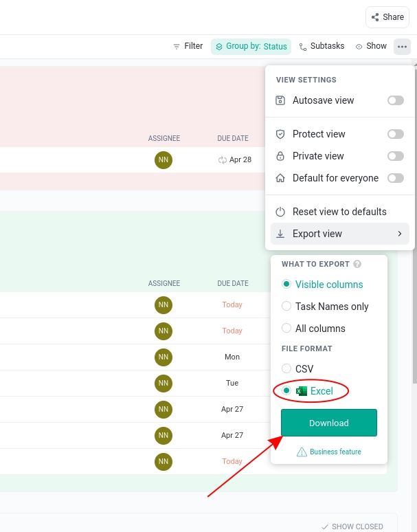Viewport: 417px width, 532px height.
Task: Click the three-dot view settings icon
Action: coord(402,47)
